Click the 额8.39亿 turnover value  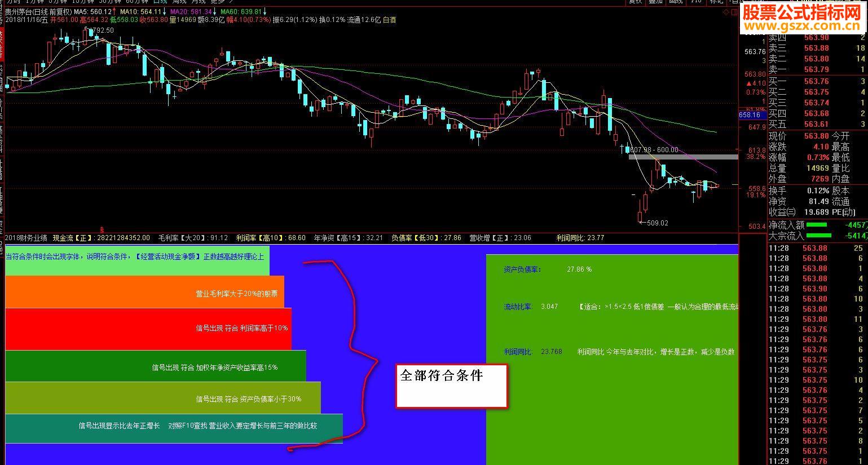point(212,20)
